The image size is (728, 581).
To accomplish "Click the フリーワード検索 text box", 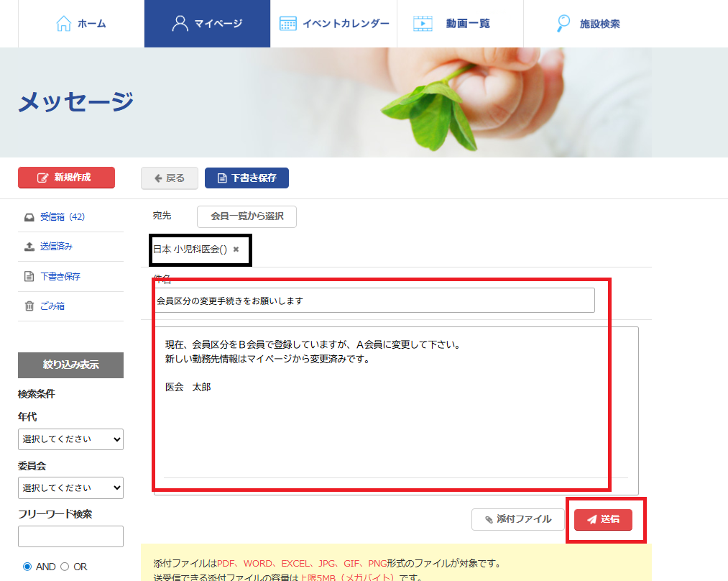I will click(x=70, y=536).
